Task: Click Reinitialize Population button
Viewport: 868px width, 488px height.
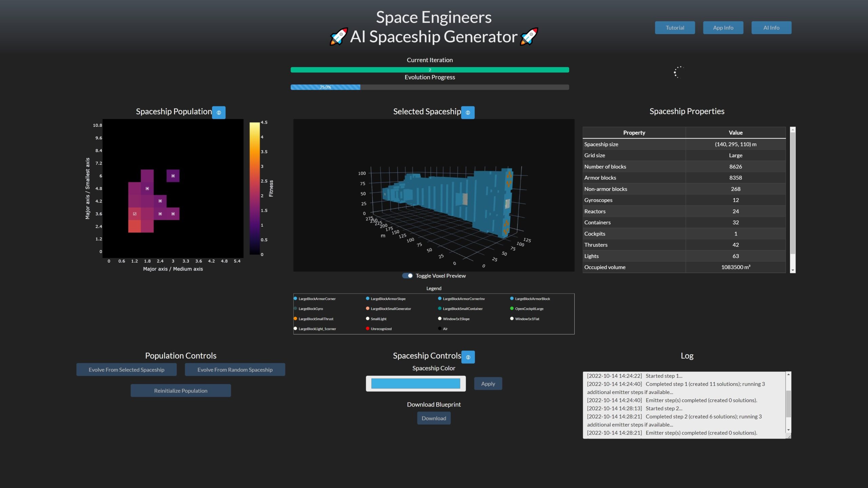Action: click(181, 390)
